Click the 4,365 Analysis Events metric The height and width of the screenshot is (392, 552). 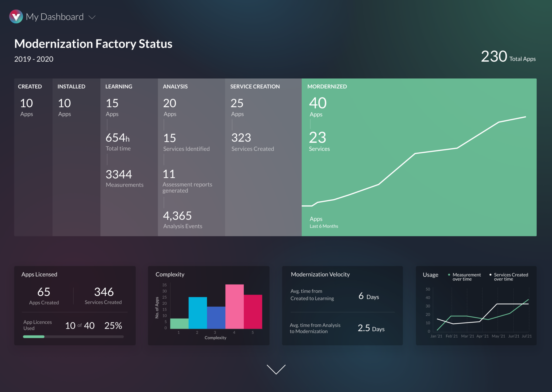[177, 216]
